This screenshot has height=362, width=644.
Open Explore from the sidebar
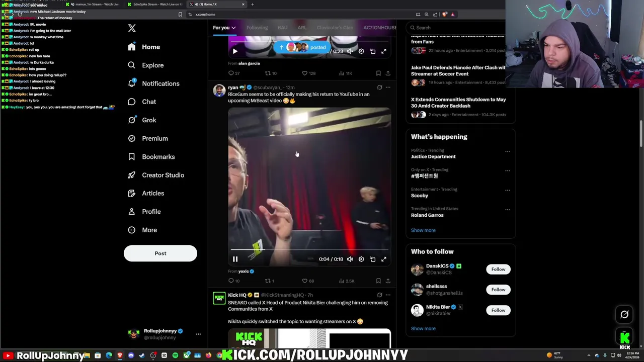(145, 65)
